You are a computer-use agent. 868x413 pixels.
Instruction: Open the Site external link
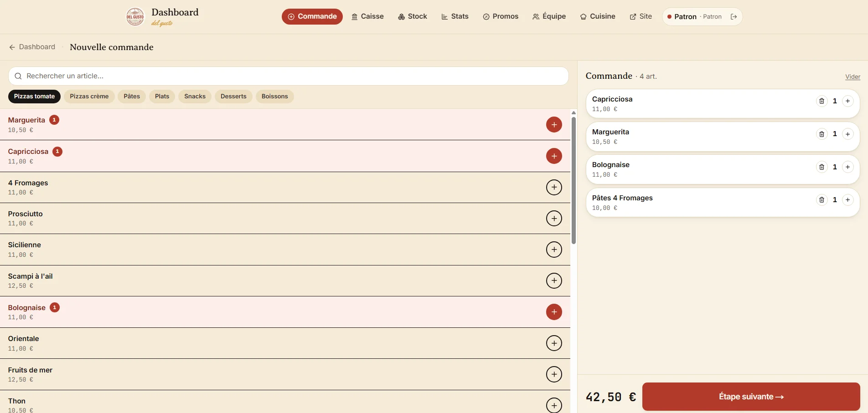point(641,16)
